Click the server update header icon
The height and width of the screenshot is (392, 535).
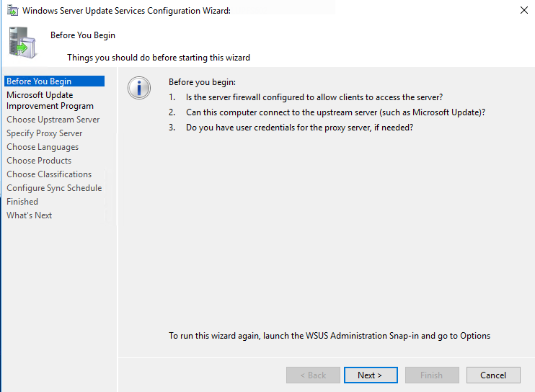point(22,43)
